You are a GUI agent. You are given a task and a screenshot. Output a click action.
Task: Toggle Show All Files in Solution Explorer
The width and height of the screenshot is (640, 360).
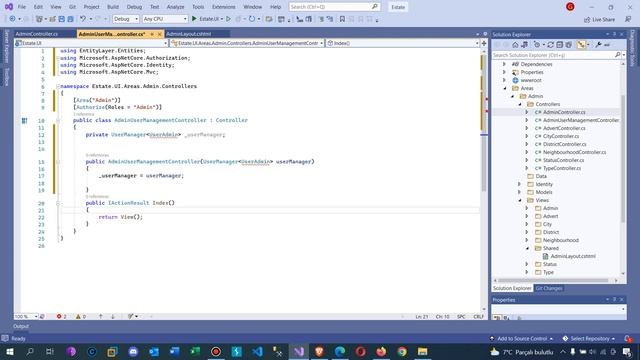(x=569, y=45)
